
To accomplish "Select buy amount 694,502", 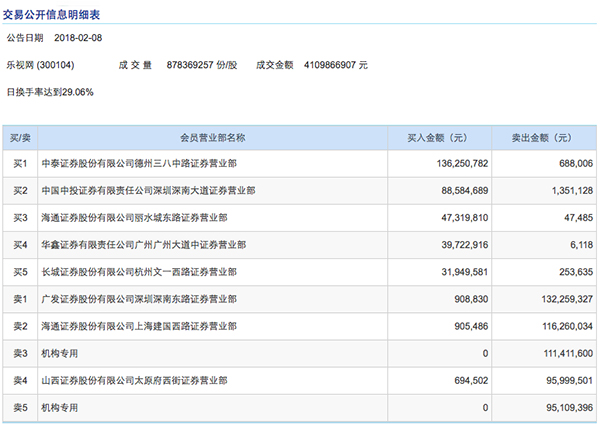I will 471,381.
